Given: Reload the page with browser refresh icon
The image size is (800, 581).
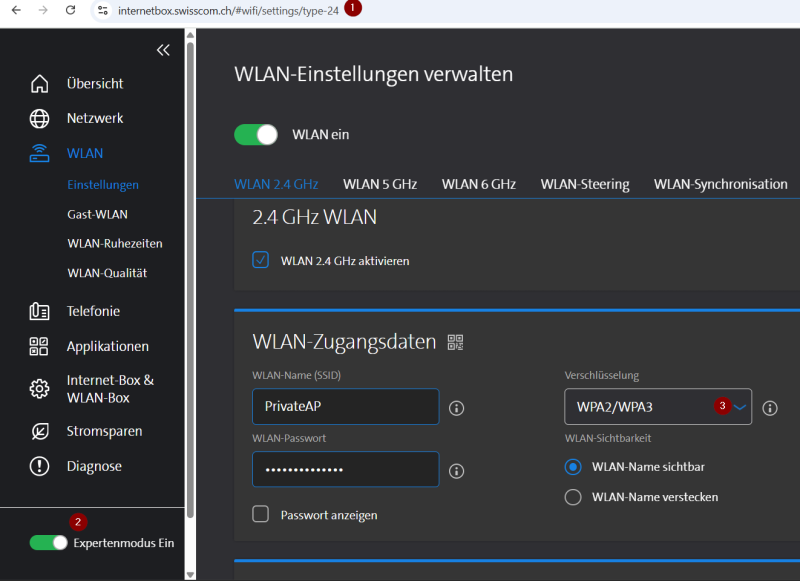Looking at the screenshot, I should click(70, 9).
